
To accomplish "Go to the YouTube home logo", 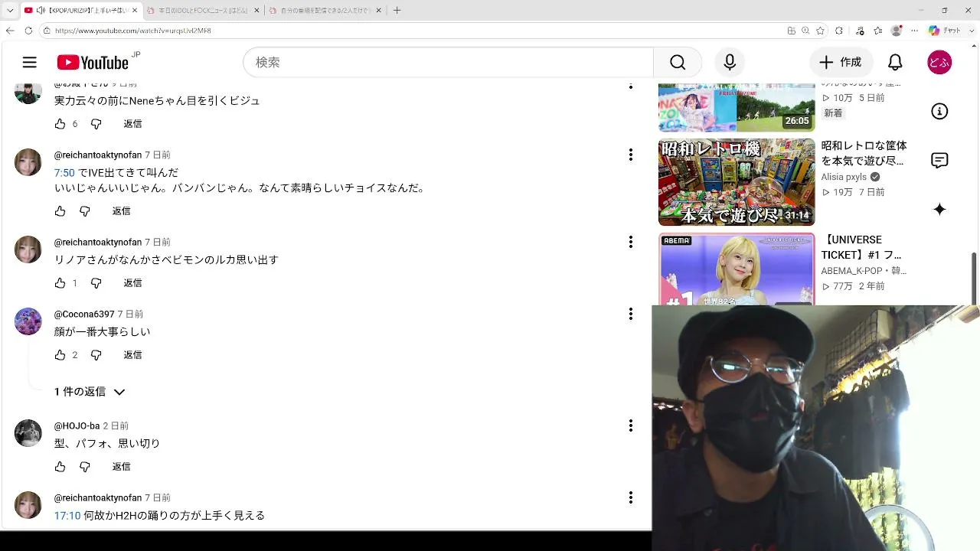I will [x=93, y=63].
